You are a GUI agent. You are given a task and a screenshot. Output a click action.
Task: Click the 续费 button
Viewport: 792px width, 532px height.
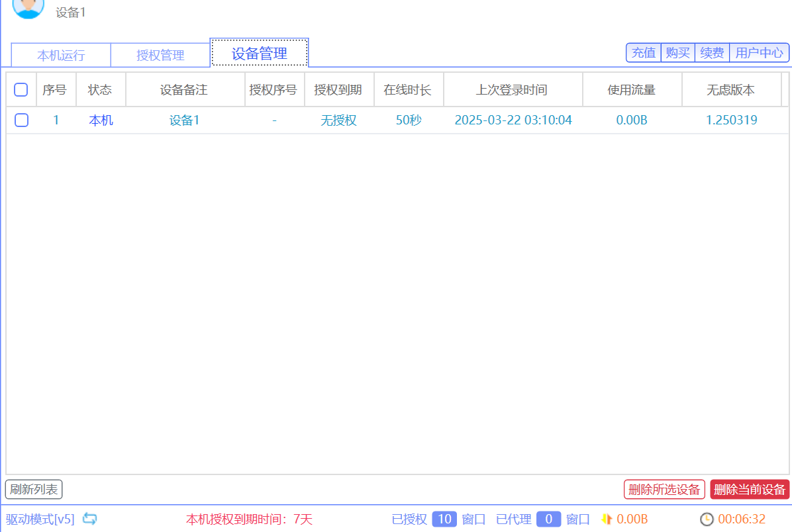712,53
